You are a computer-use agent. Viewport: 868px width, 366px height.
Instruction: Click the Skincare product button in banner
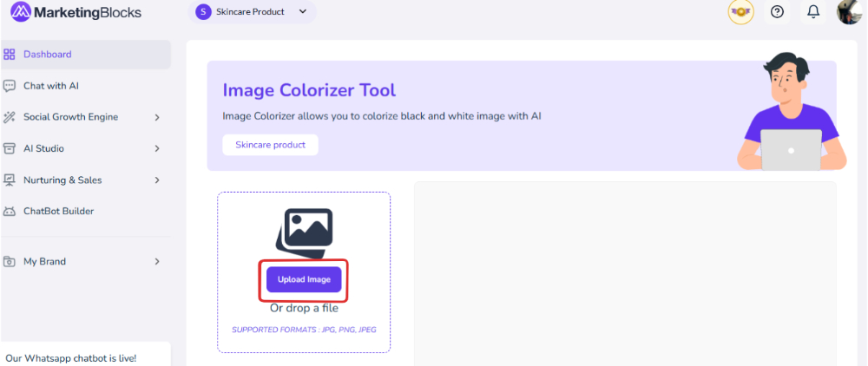tap(270, 145)
